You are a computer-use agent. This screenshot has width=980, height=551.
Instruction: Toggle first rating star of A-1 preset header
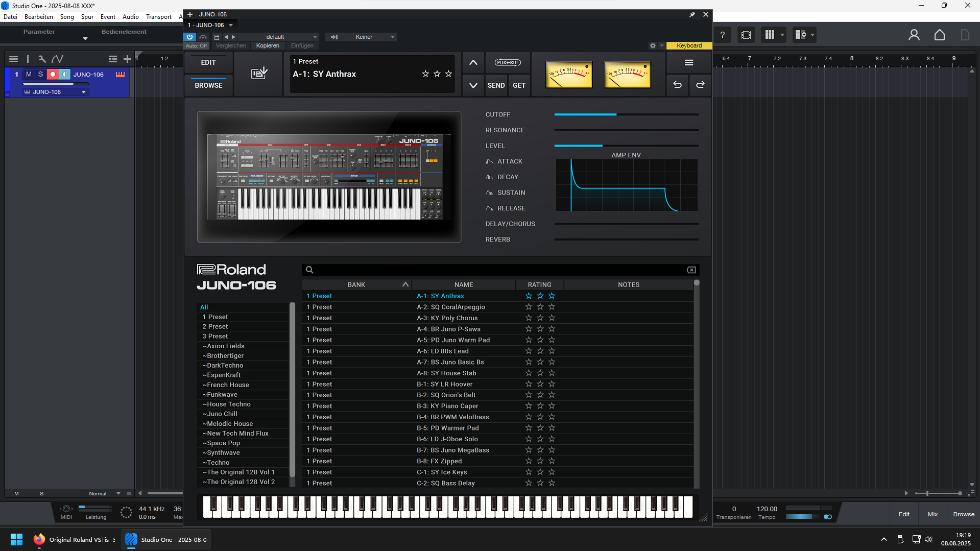coord(425,74)
